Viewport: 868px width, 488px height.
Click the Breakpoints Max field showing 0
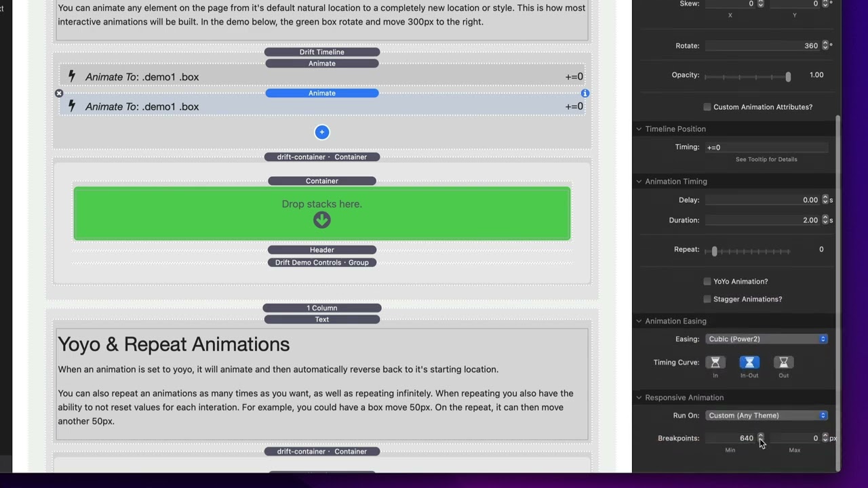795,438
